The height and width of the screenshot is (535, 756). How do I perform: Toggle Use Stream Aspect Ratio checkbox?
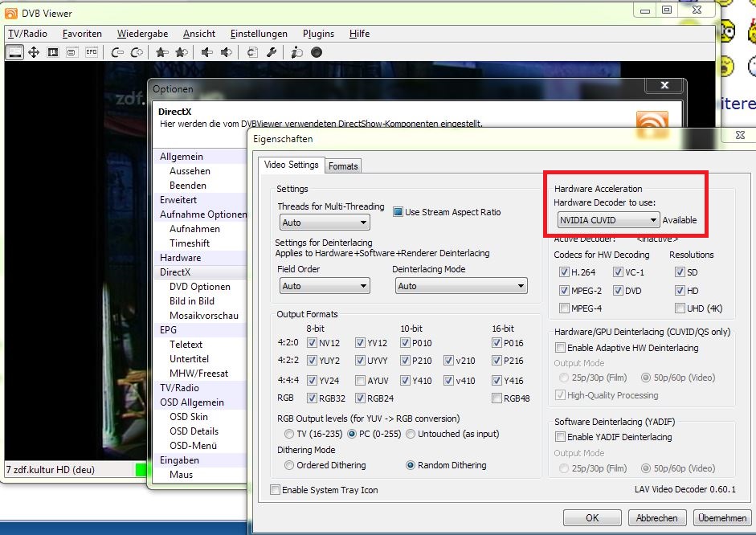click(x=398, y=211)
